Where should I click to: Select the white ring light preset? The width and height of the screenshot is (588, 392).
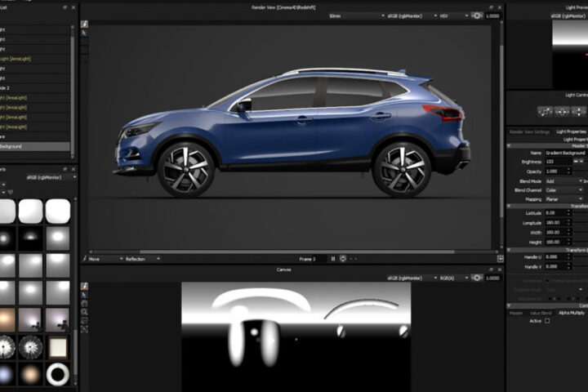click(58, 374)
